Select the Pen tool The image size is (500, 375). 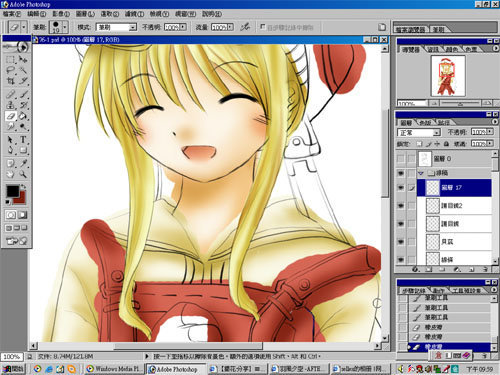pyautogui.click(x=10, y=150)
